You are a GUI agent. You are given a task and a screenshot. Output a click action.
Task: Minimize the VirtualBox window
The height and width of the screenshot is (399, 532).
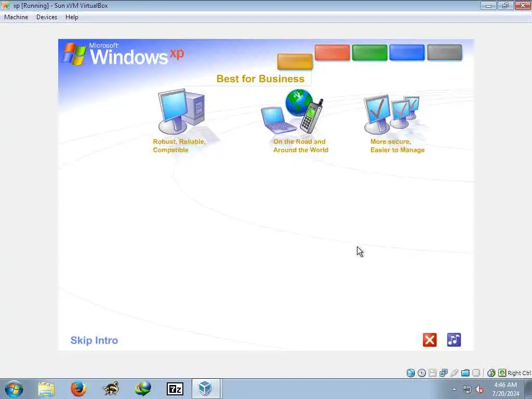pyautogui.click(x=488, y=5)
